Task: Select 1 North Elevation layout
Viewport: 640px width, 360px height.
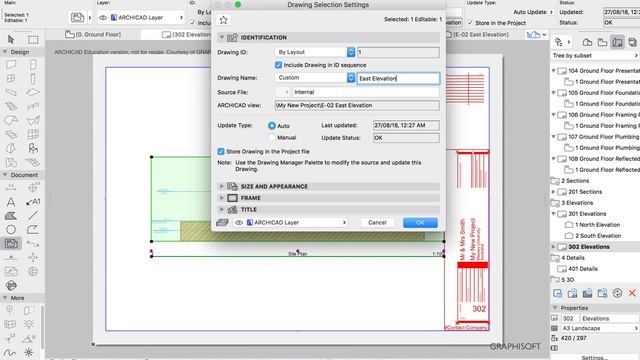Action: tap(597, 225)
